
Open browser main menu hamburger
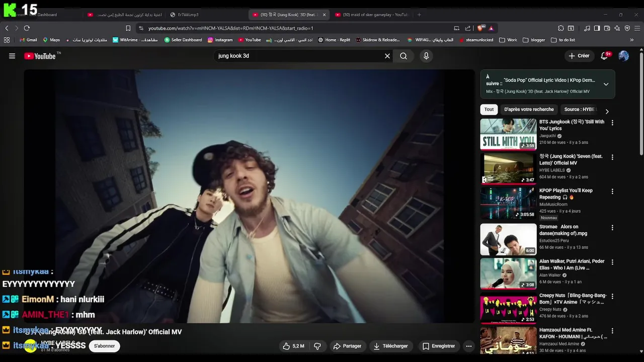tap(637, 28)
